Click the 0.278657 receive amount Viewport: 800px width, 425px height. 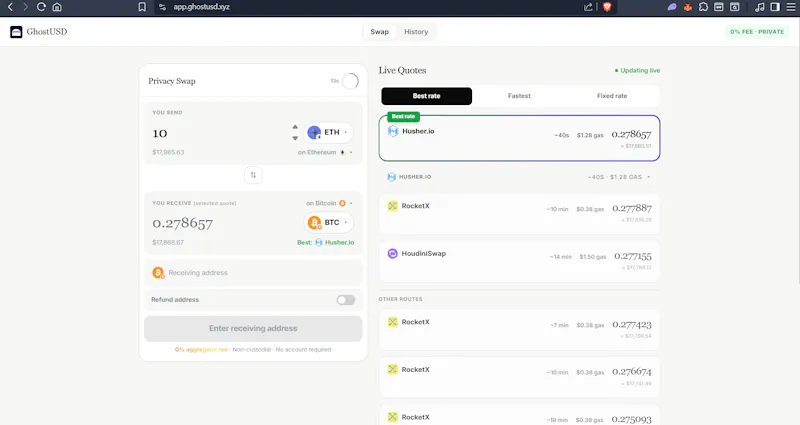tap(183, 223)
